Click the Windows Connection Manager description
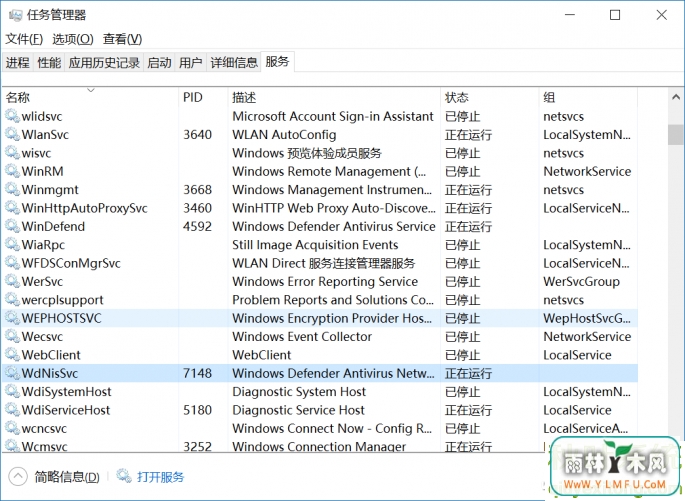The height and width of the screenshot is (501, 685). pos(319,446)
